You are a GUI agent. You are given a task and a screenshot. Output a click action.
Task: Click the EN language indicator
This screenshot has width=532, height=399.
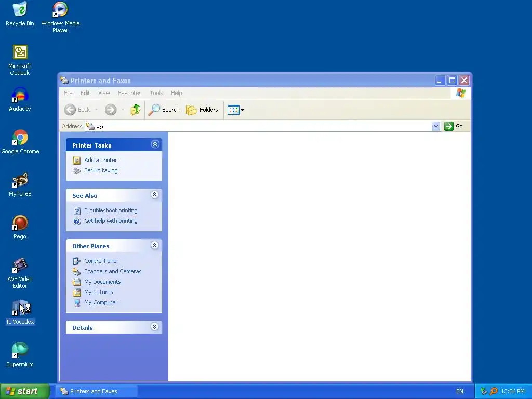pos(459,391)
